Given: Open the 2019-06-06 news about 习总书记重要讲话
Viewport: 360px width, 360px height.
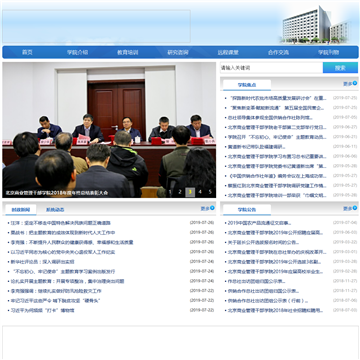Looking at the screenshot, I should (x=277, y=157).
